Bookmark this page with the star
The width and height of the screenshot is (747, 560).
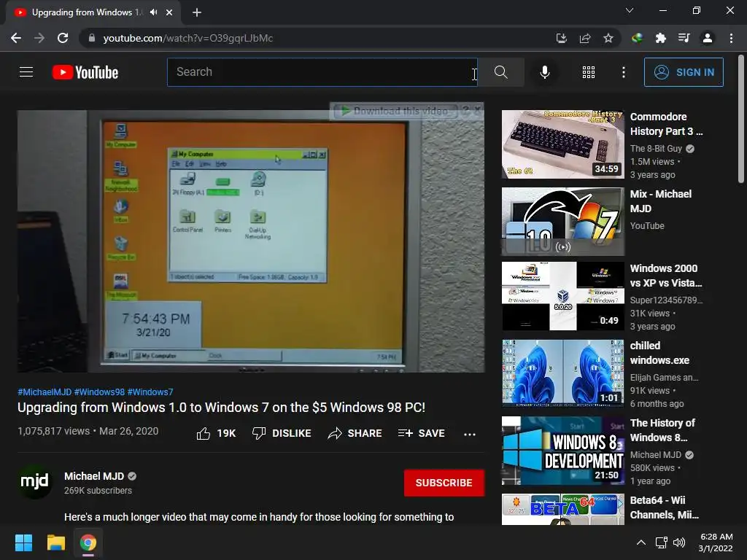608,38
